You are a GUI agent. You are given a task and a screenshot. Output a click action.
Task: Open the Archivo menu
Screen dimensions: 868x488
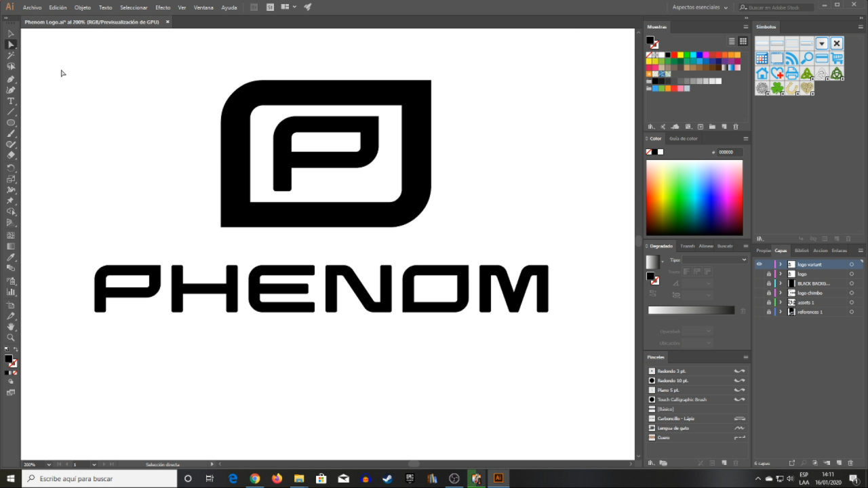pos(32,7)
